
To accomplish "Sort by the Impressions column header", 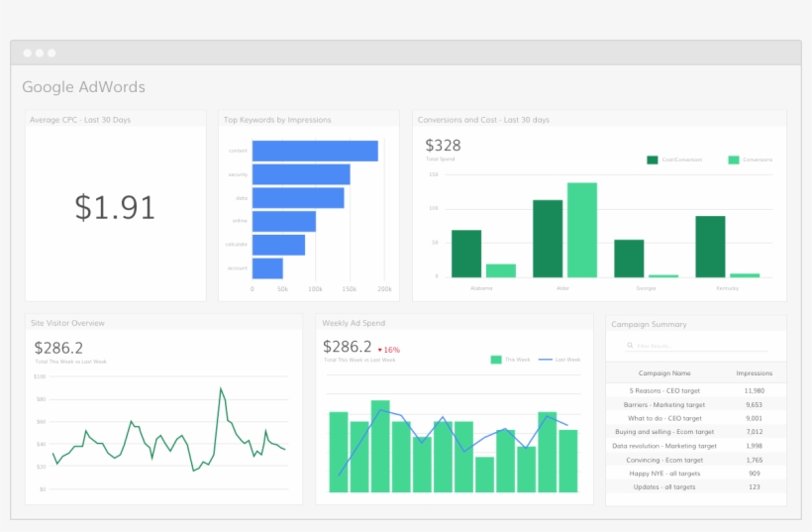I will tap(754, 373).
